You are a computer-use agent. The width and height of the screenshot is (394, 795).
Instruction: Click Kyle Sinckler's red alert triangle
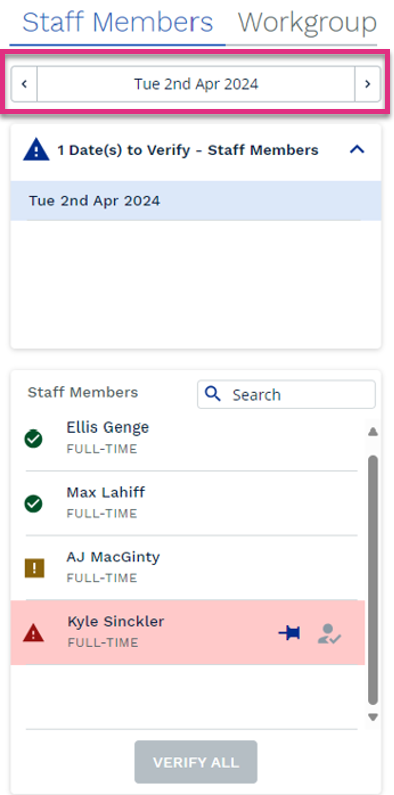33,633
